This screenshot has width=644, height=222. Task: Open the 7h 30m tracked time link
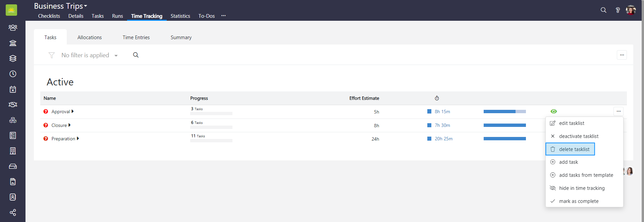(x=442, y=125)
